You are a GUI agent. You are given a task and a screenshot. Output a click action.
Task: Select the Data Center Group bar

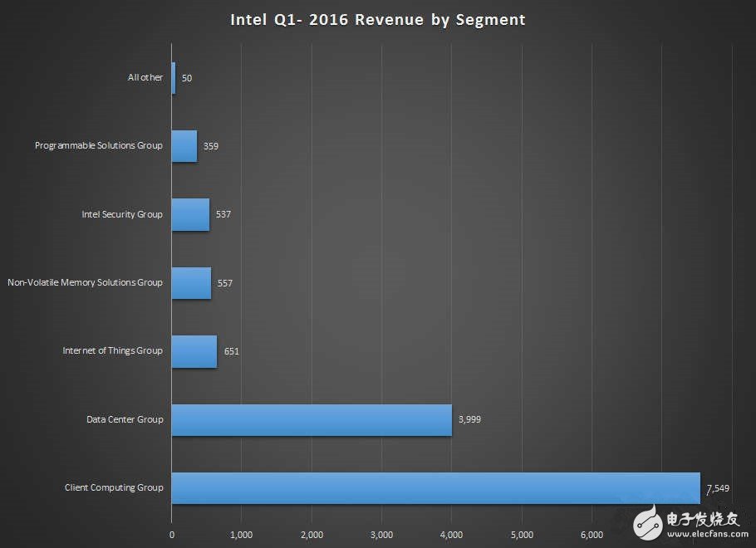point(312,419)
